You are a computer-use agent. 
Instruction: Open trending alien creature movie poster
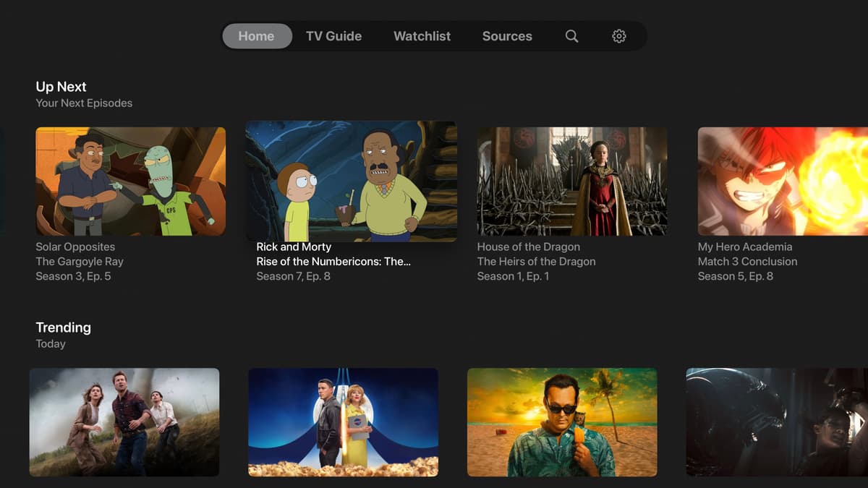pyautogui.click(x=777, y=422)
